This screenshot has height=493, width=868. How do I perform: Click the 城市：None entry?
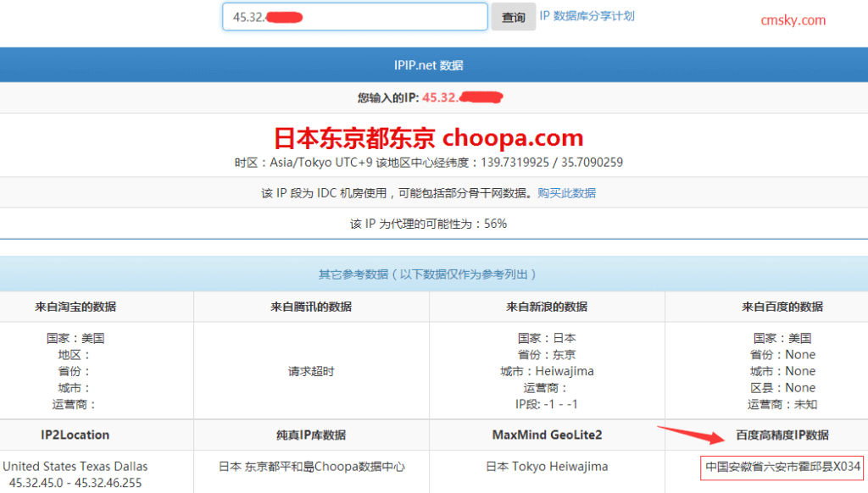(782, 371)
